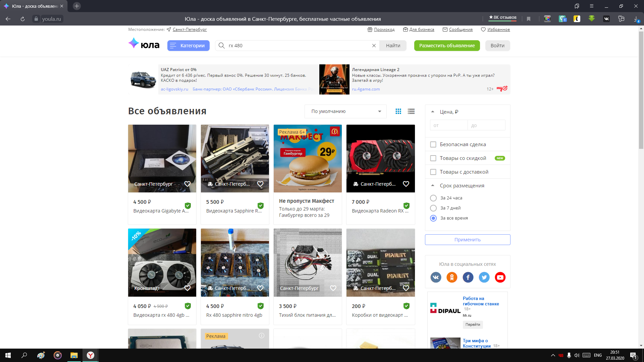This screenshot has height=362, width=644.
Task: Select За 24 часа radio option
Action: (x=433, y=198)
